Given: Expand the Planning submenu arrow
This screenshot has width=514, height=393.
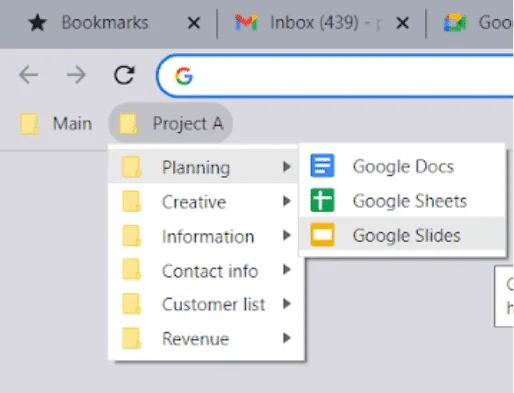Looking at the screenshot, I should pyautogui.click(x=286, y=166).
